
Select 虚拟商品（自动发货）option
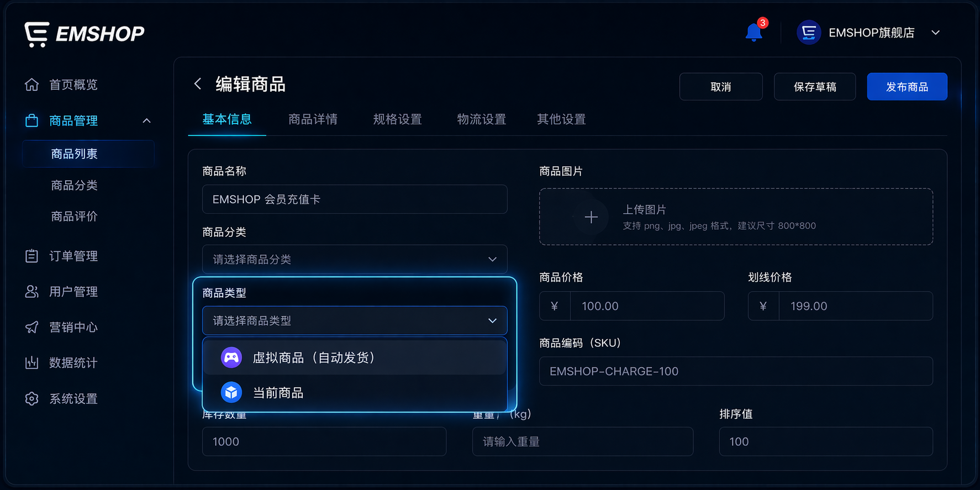point(355,357)
